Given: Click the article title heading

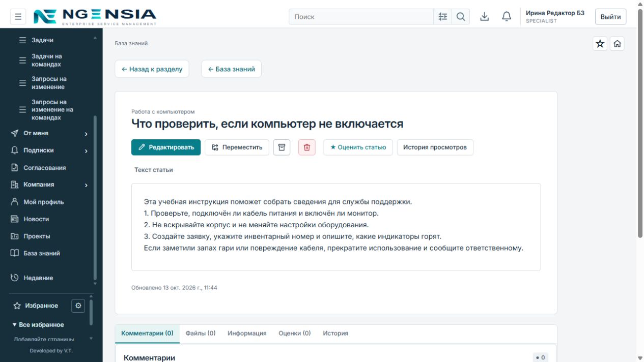Looking at the screenshot, I should point(267,124).
